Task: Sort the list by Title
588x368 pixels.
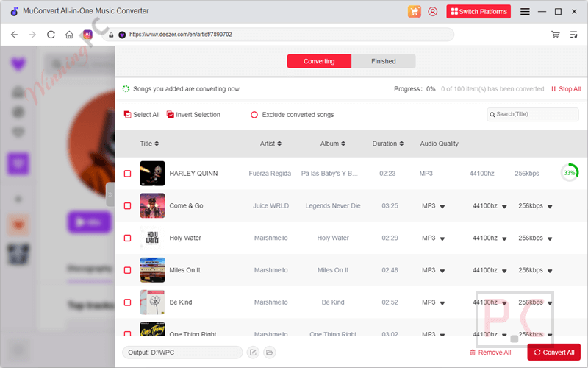Action: pos(149,144)
